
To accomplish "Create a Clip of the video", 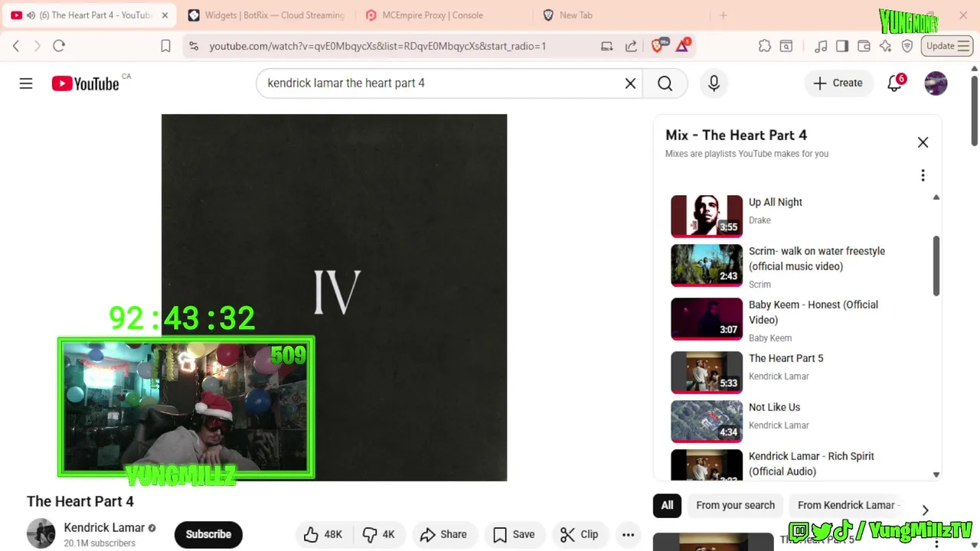I will pyautogui.click(x=579, y=535).
